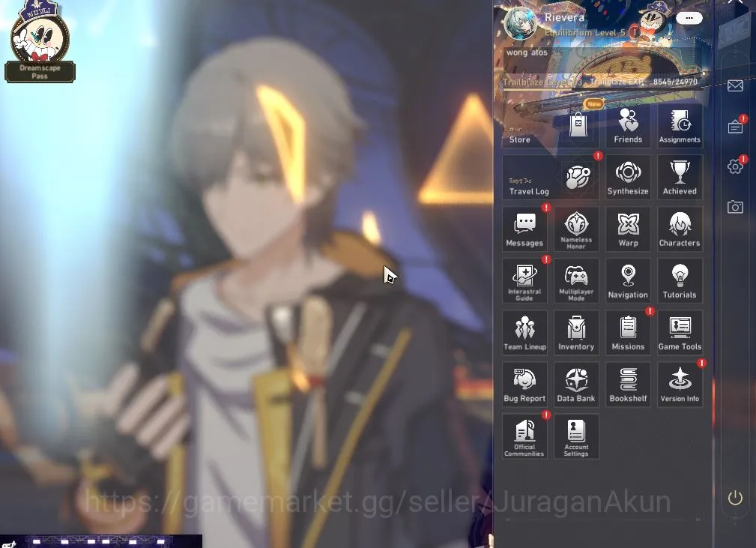Open Messages
Screen dimensions: 756x548
pyautogui.click(x=524, y=229)
